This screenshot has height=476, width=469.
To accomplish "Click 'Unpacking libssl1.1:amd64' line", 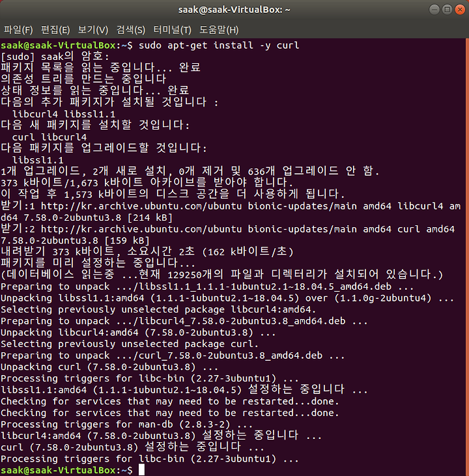I will click(227, 298).
